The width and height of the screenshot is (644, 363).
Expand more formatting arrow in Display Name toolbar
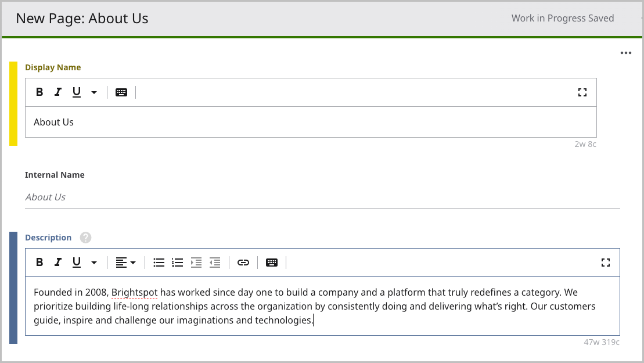(x=94, y=92)
